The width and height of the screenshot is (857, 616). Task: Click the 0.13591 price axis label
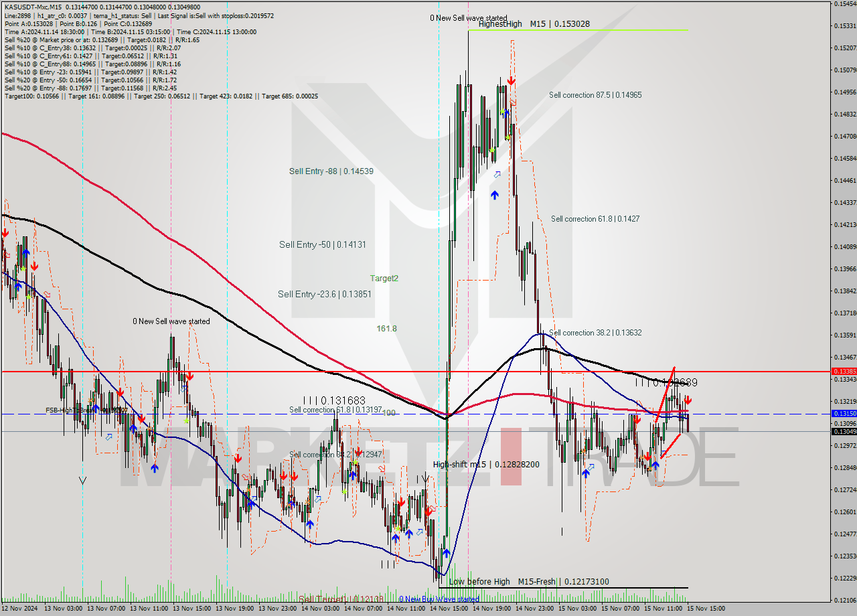pos(845,335)
